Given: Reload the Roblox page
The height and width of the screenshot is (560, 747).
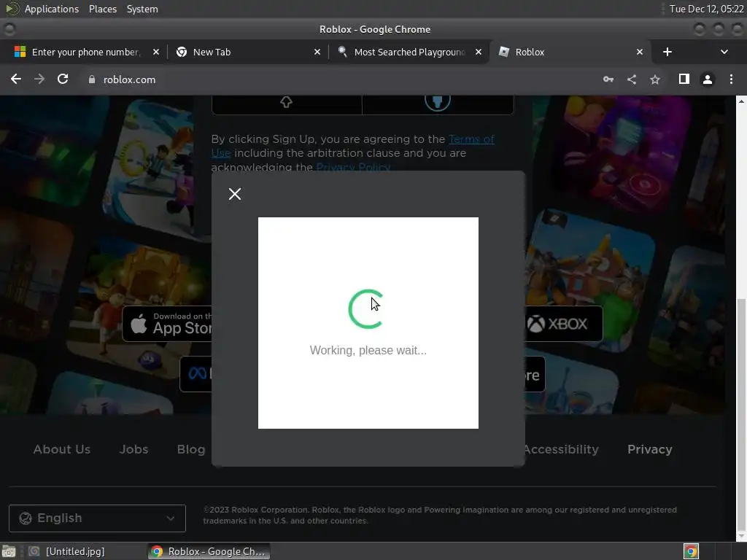Looking at the screenshot, I should tap(63, 79).
